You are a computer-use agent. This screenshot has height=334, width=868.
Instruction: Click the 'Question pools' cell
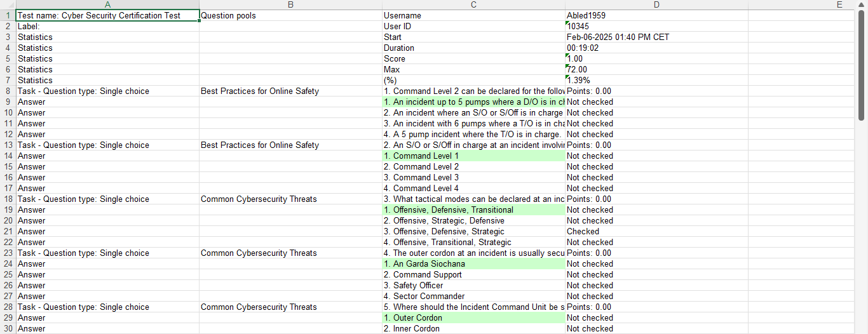point(290,15)
